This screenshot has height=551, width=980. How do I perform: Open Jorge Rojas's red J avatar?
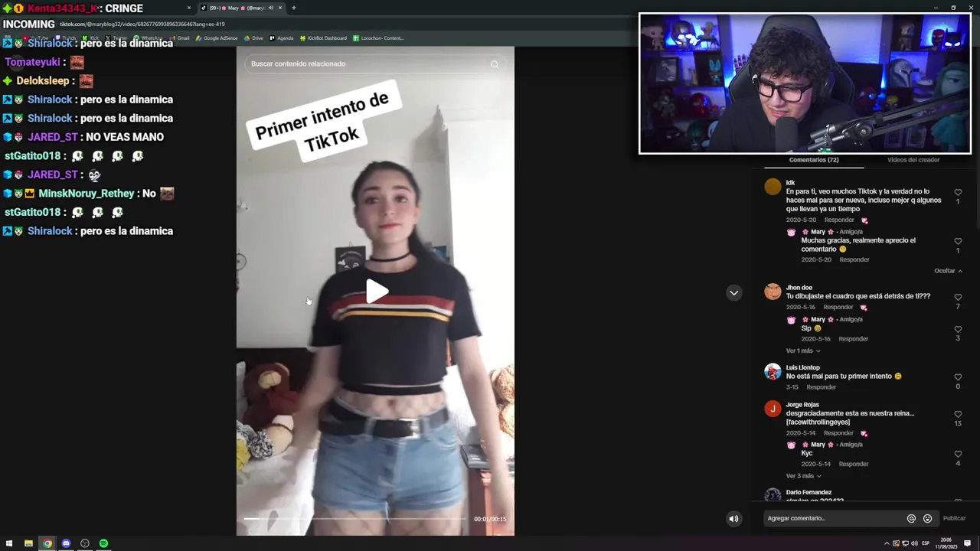773,409
